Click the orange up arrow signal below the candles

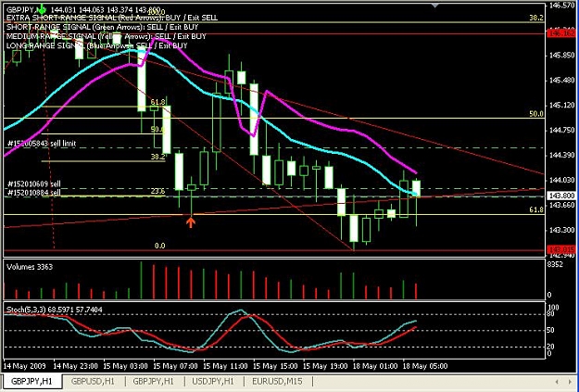click(x=191, y=222)
